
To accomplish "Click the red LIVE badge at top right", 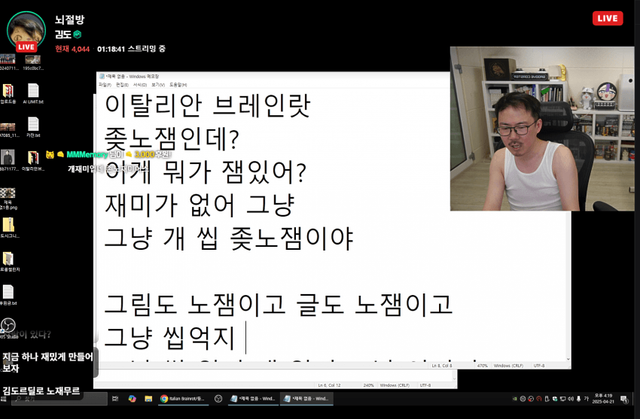I will 607,18.
